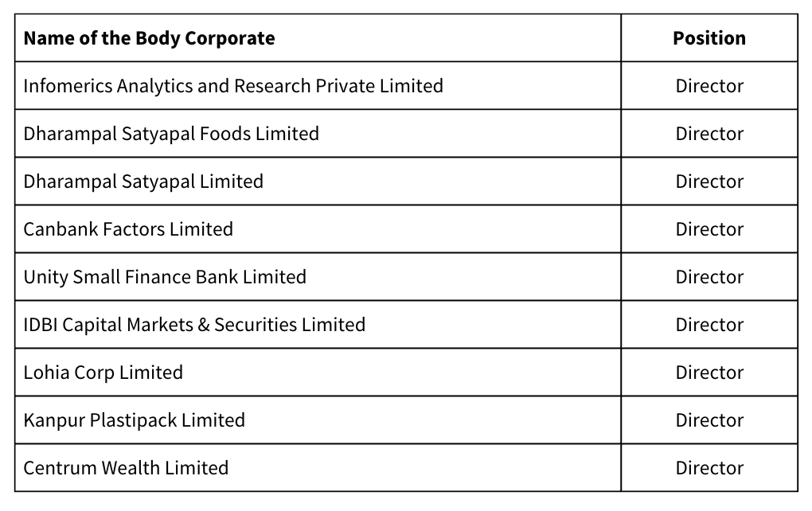This screenshot has width=812, height=511.
Task: Select Director cell for Centrum Wealth Limited
Action: coord(709,467)
